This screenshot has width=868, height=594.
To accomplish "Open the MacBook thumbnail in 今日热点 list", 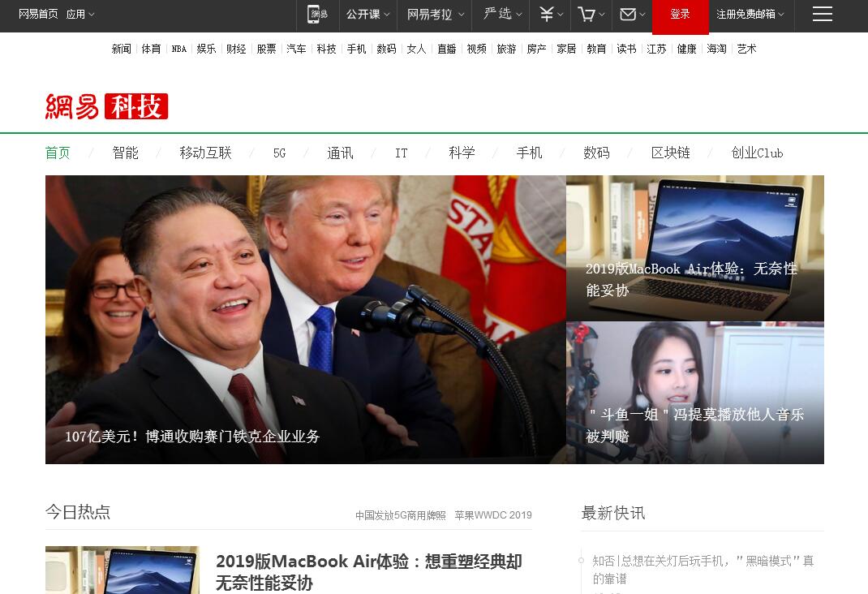I will [x=122, y=570].
